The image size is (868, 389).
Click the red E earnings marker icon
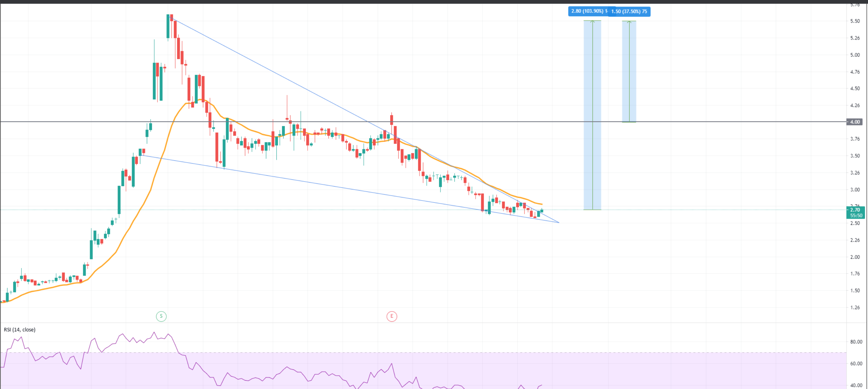point(391,316)
